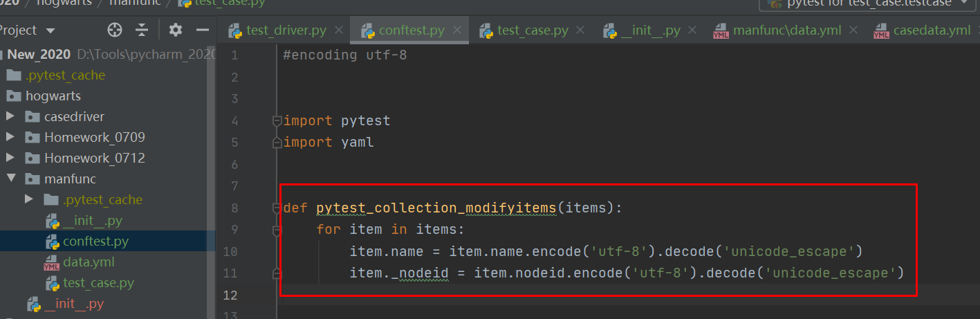Click the locate/select opened file icon
This screenshot has width=980, height=319.
click(115, 30)
